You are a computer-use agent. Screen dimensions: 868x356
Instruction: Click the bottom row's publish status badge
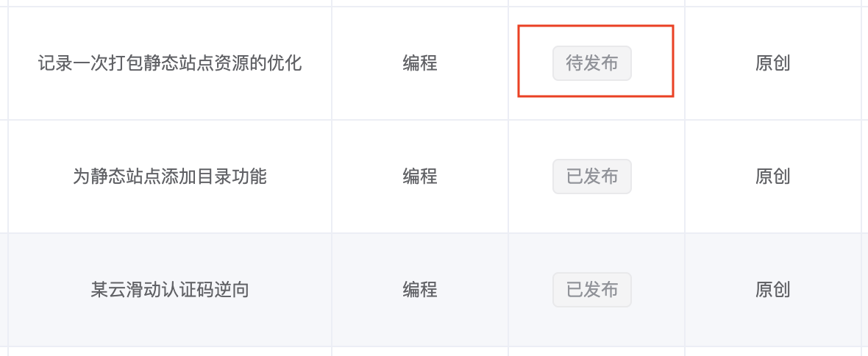[x=592, y=290]
